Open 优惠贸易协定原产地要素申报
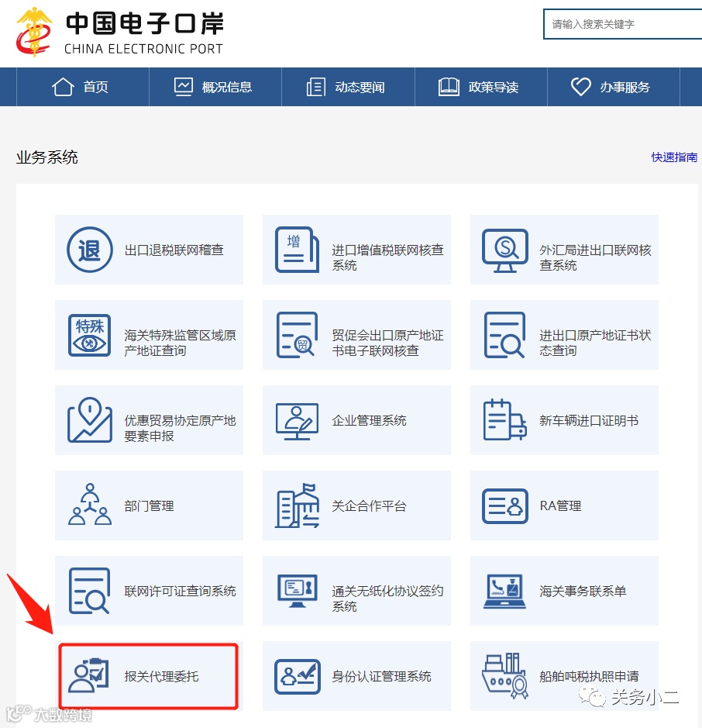 [x=149, y=420]
